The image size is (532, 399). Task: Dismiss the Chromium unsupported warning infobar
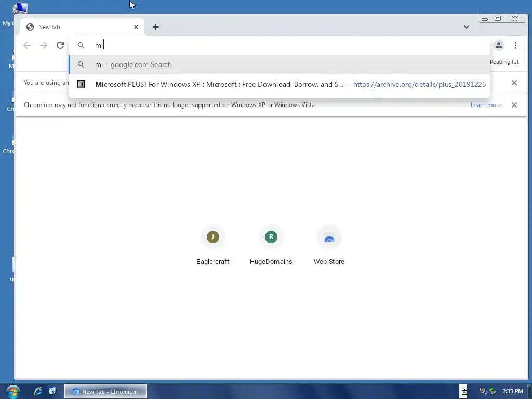pyautogui.click(x=514, y=105)
